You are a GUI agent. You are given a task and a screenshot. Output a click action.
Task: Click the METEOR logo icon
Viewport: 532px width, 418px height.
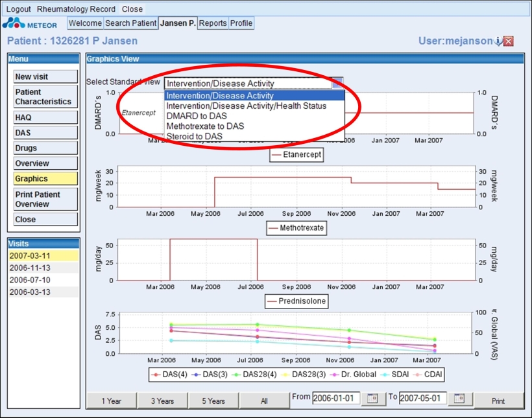point(14,23)
